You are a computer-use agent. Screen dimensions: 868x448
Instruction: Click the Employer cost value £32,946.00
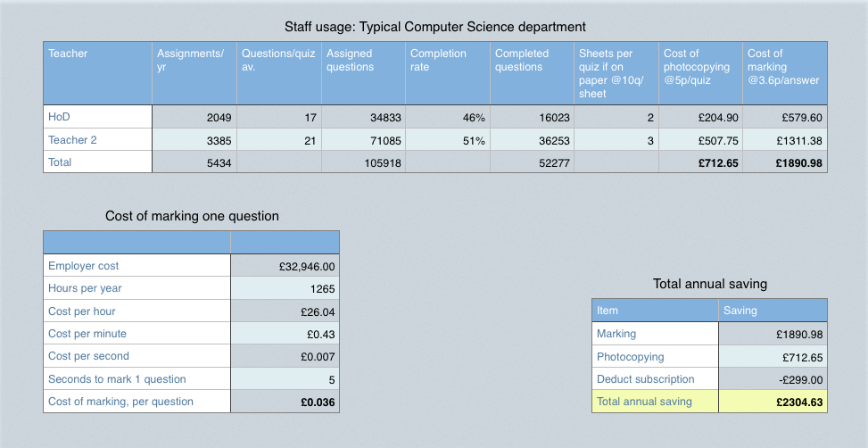coord(285,266)
